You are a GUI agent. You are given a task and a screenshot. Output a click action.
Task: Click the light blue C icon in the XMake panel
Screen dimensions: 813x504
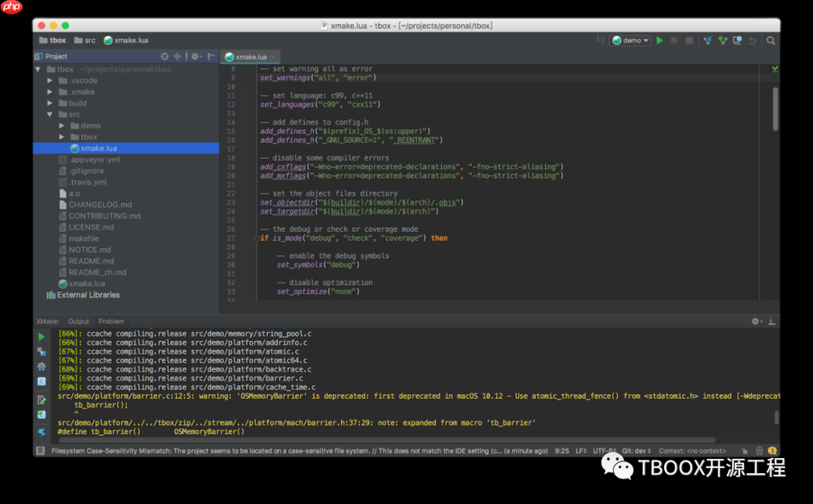41,381
